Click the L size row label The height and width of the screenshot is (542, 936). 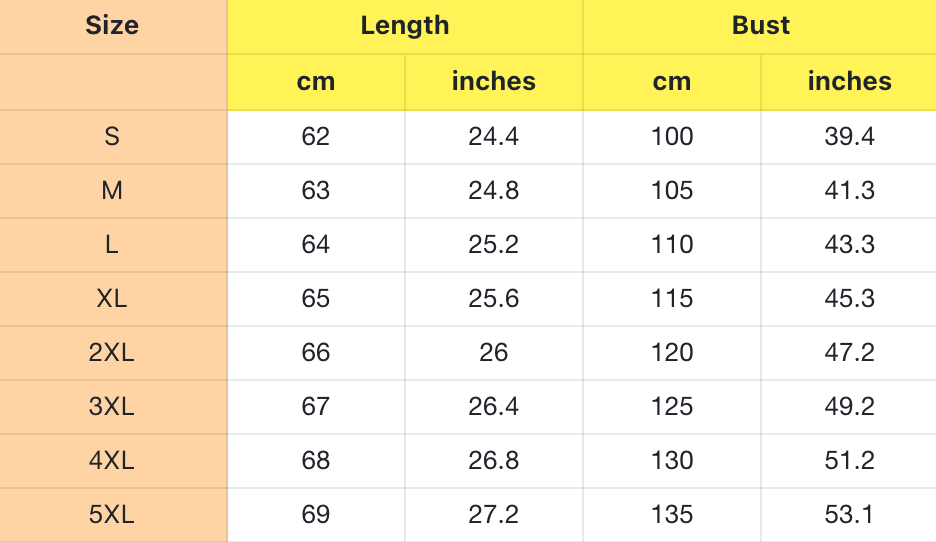[x=112, y=245]
